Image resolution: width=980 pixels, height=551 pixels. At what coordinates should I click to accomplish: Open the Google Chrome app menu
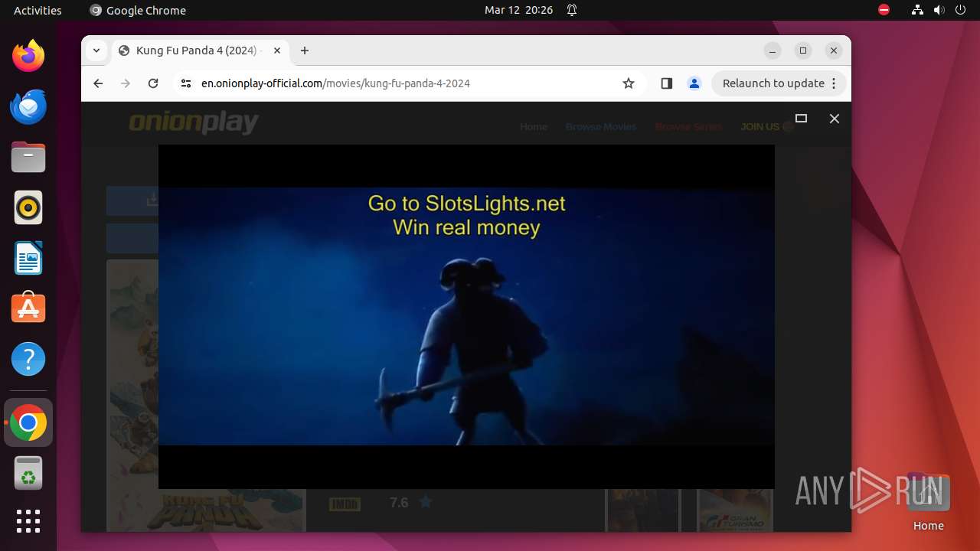(x=138, y=10)
